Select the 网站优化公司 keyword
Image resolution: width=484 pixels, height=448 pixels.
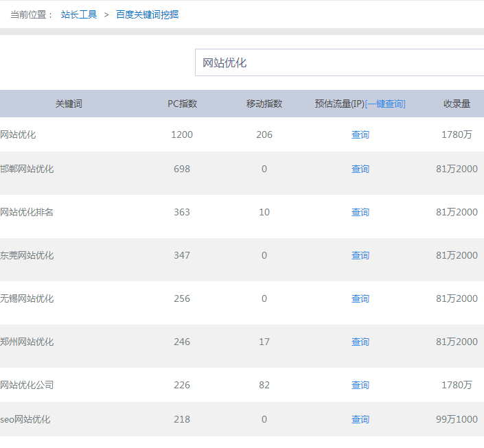[x=27, y=386]
